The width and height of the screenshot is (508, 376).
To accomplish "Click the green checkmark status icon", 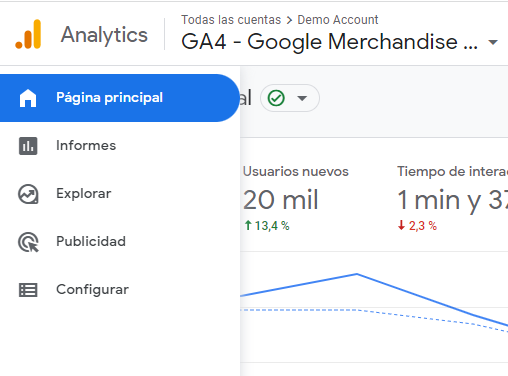I will click(276, 98).
